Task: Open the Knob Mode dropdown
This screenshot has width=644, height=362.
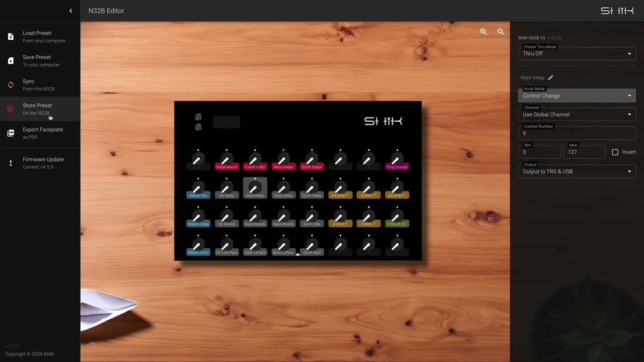Action: [577, 95]
